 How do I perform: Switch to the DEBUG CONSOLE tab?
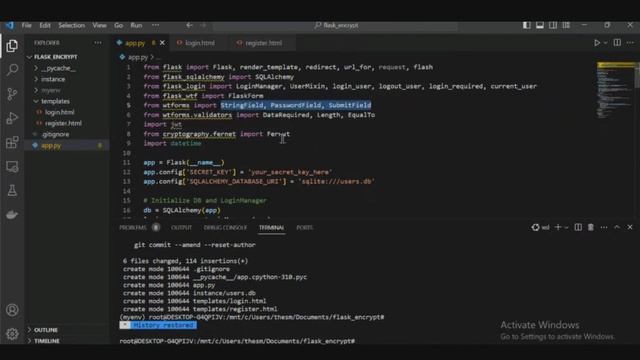pyautogui.click(x=225, y=227)
